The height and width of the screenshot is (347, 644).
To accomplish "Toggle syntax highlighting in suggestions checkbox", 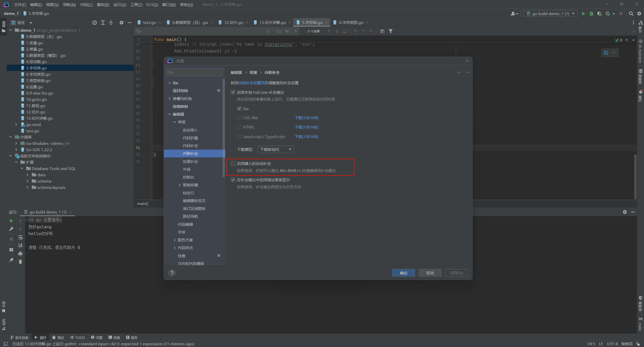I will coord(233,180).
